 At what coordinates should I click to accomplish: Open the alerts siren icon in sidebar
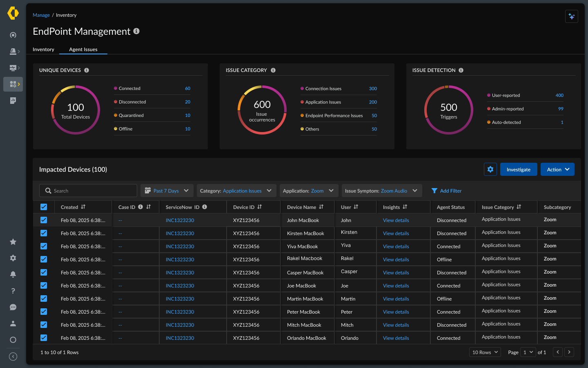[13, 52]
